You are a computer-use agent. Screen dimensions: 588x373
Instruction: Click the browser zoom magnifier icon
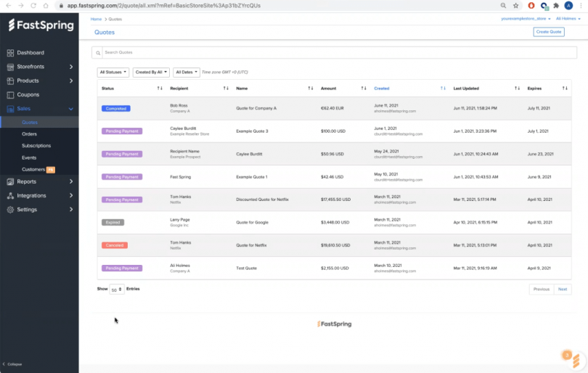tap(503, 6)
